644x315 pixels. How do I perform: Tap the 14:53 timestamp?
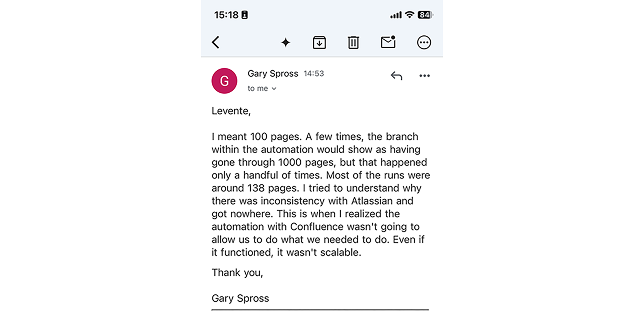click(x=314, y=73)
